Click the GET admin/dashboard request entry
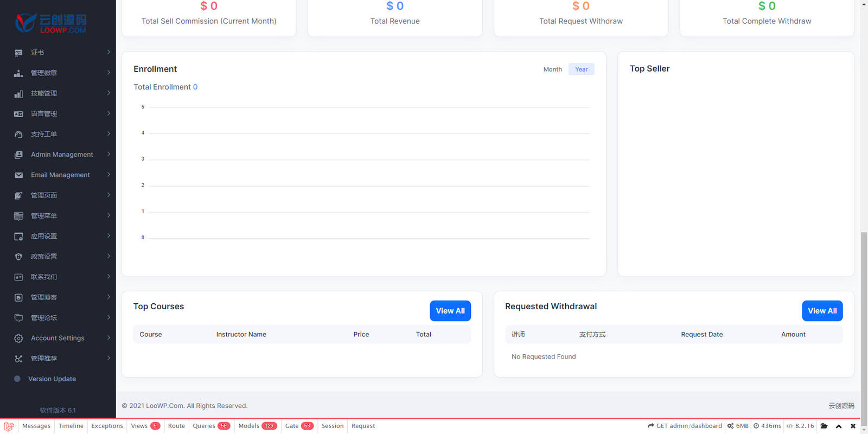The height and width of the screenshot is (434, 868). (x=685, y=426)
